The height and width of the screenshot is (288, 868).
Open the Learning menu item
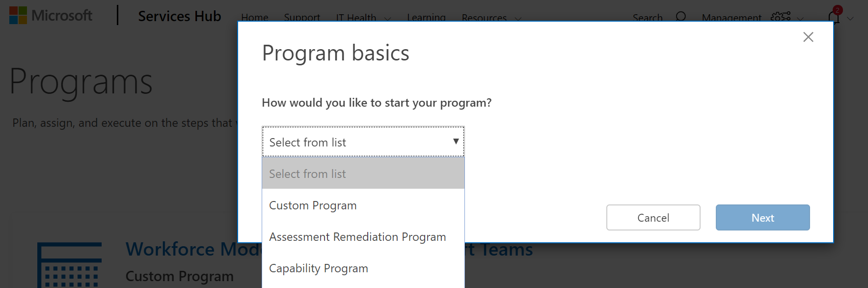click(x=426, y=17)
